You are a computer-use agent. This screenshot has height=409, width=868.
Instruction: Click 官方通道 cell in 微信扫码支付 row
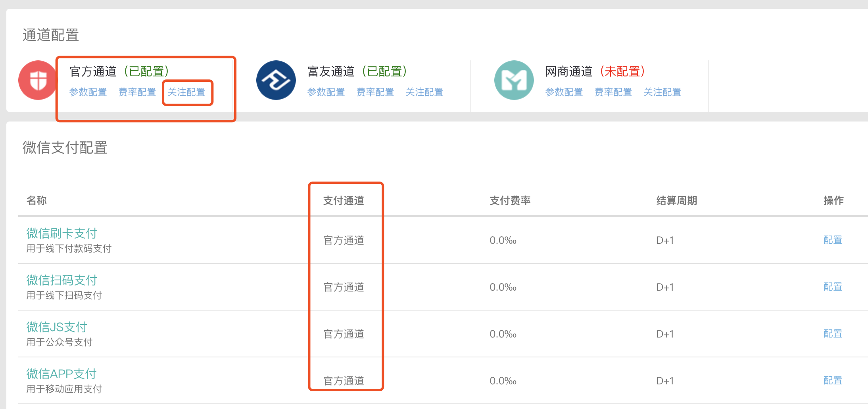click(344, 287)
